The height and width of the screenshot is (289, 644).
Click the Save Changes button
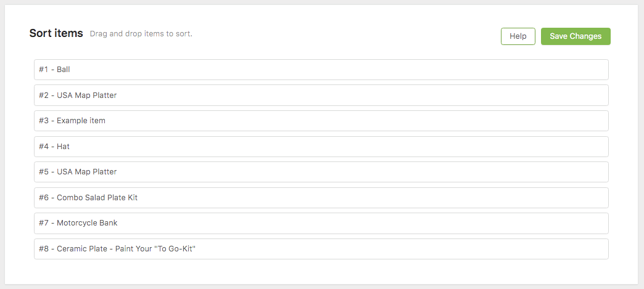click(x=576, y=36)
